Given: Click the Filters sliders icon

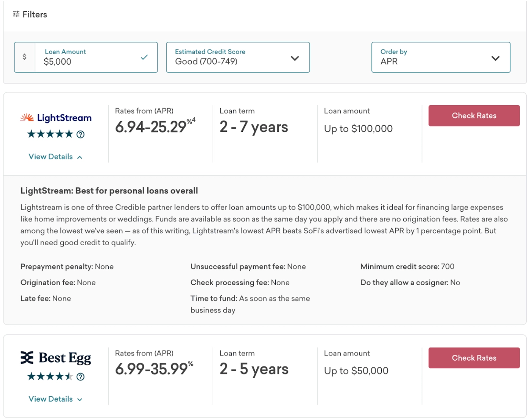Looking at the screenshot, I should pyautogui.click(x=16, y=14).
